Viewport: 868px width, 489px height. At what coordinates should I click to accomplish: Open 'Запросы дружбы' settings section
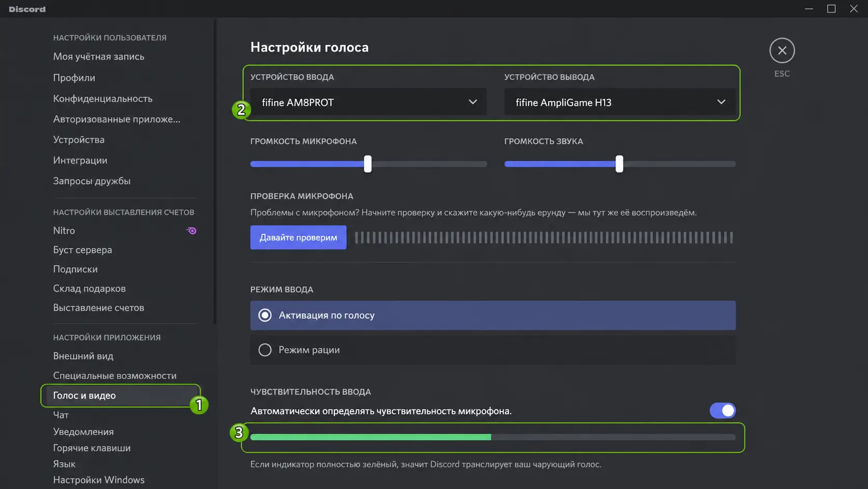point(92,181)
